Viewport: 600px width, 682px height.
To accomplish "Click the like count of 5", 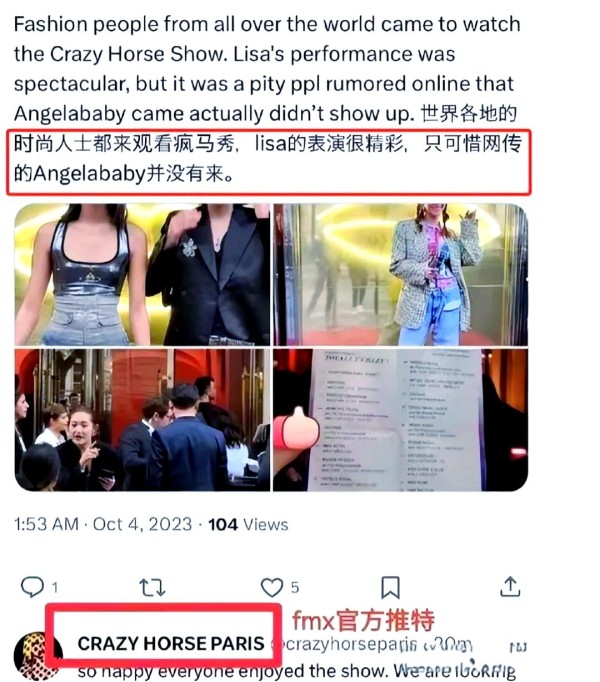I will [x=295, y=588].
